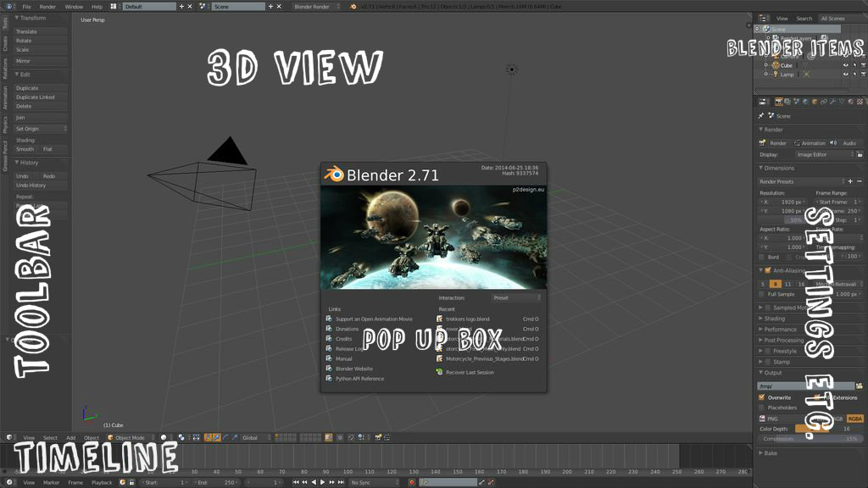
Task: Click the add render preset plus icon
Action: (850, 181)
